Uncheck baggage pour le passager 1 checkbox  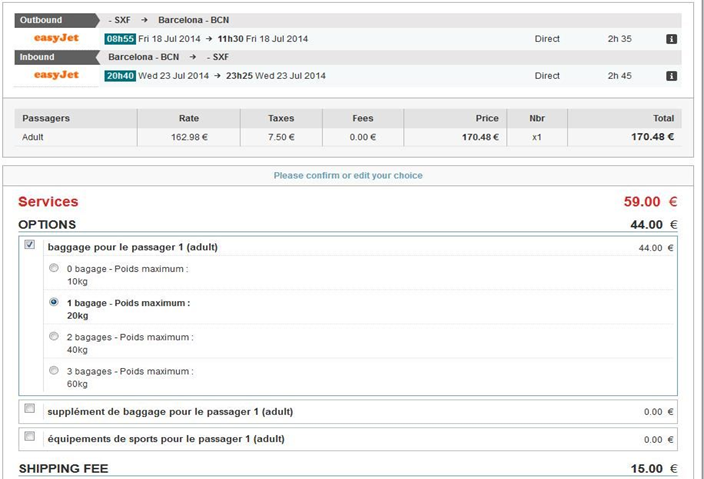click(x=30, y=245)
